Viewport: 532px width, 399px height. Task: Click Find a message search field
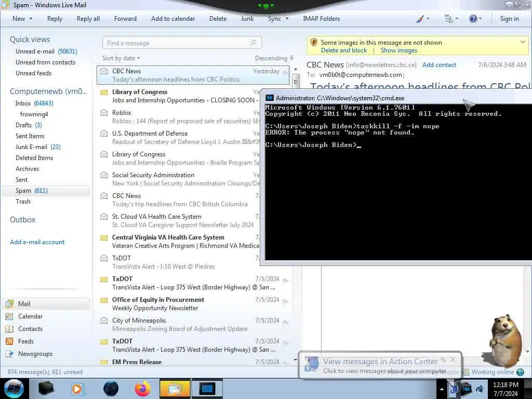tap(182, 43)
